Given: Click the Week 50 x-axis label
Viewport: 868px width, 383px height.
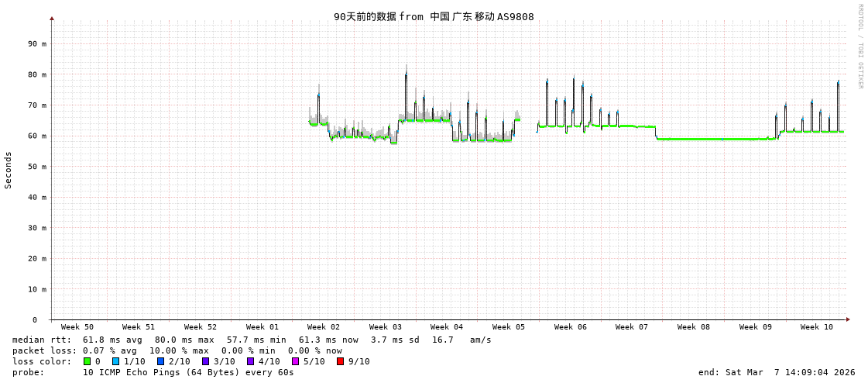Looking at the screenshot, I should [77, 327].
